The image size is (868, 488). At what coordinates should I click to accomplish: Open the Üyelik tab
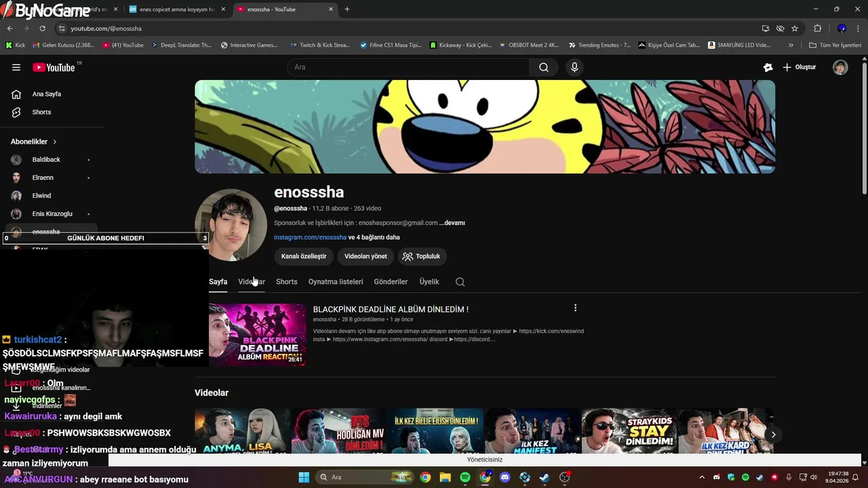[429, 282]
